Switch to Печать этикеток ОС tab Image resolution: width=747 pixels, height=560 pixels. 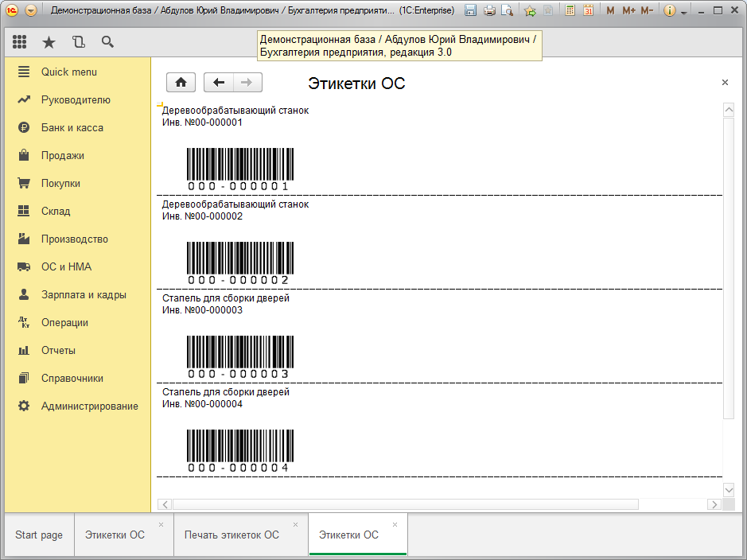232,535
